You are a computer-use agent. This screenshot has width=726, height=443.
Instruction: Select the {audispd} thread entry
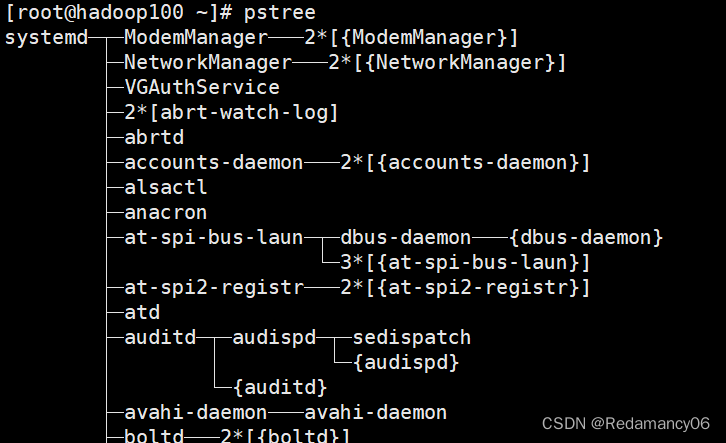405,362
